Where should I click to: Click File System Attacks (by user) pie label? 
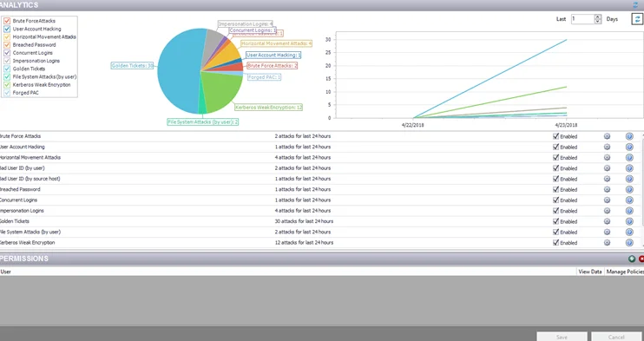pyautogui.click(x=203, y=122)
